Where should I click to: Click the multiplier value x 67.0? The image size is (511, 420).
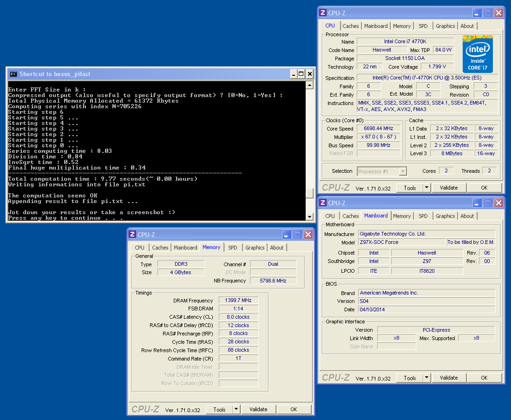378,137
